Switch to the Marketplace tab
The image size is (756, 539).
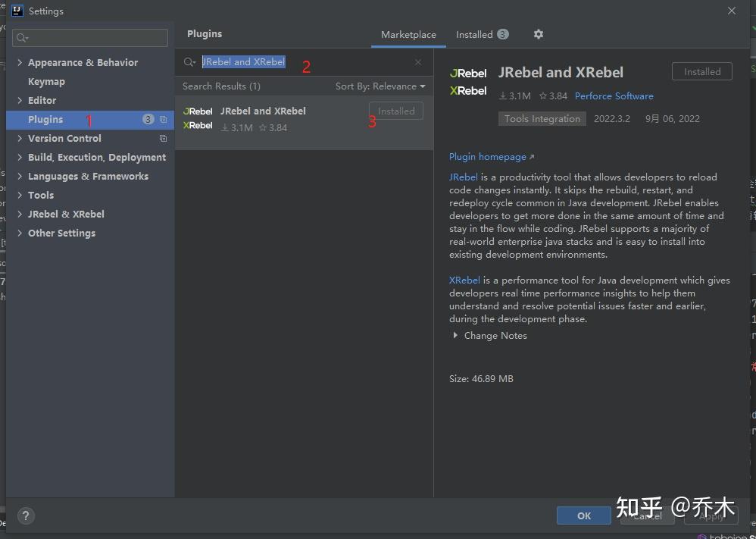click(408, 35)
